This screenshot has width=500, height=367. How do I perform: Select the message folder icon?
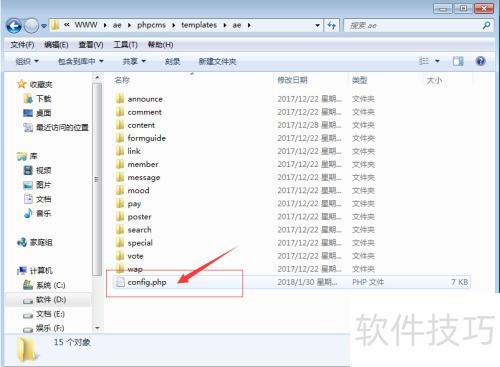pyautogui.click(x=120, y=177)
